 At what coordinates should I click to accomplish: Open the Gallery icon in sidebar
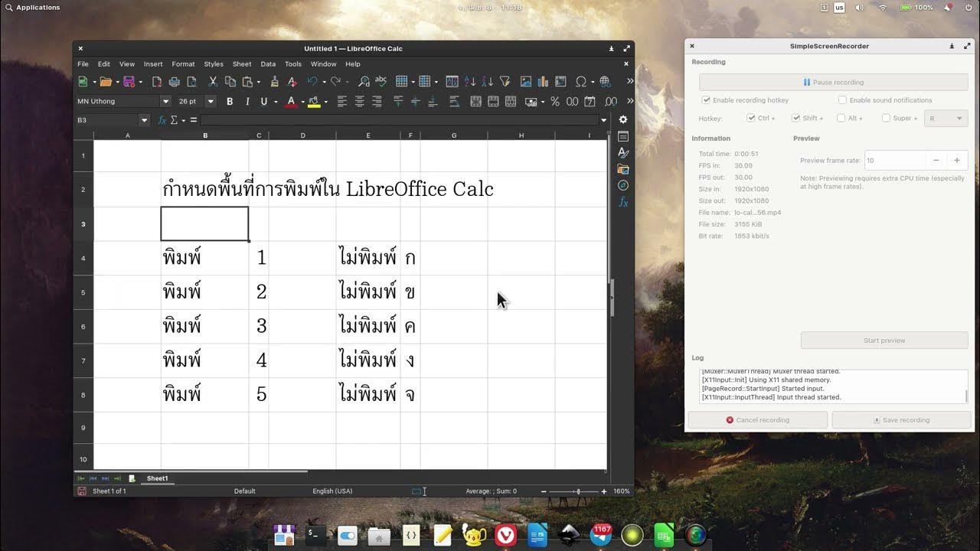[623, 169]
